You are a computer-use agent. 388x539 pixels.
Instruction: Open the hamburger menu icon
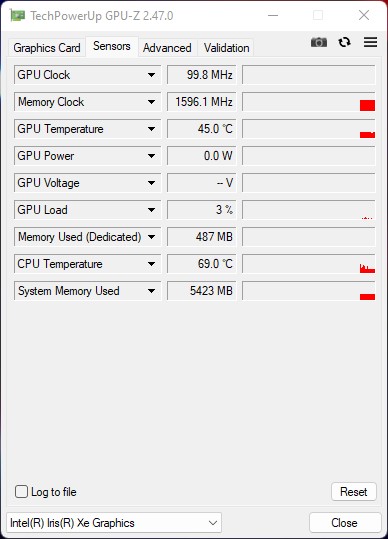pos(370,42)
